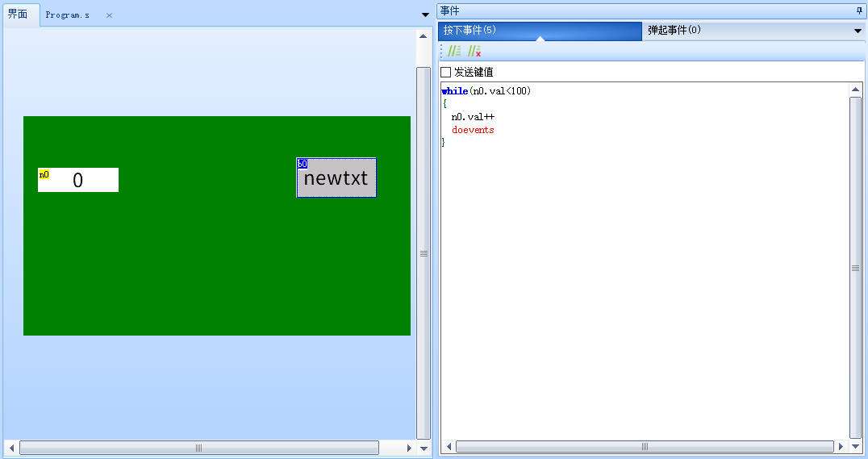The height and width of the screenshot is (459, 868).
Task: Click the code editor right scroll arrow
Action: click(x=841, y=446)
